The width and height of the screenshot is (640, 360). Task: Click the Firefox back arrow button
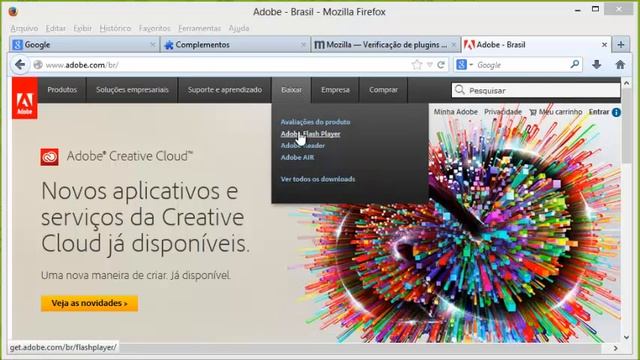click(x=20, y=64)
